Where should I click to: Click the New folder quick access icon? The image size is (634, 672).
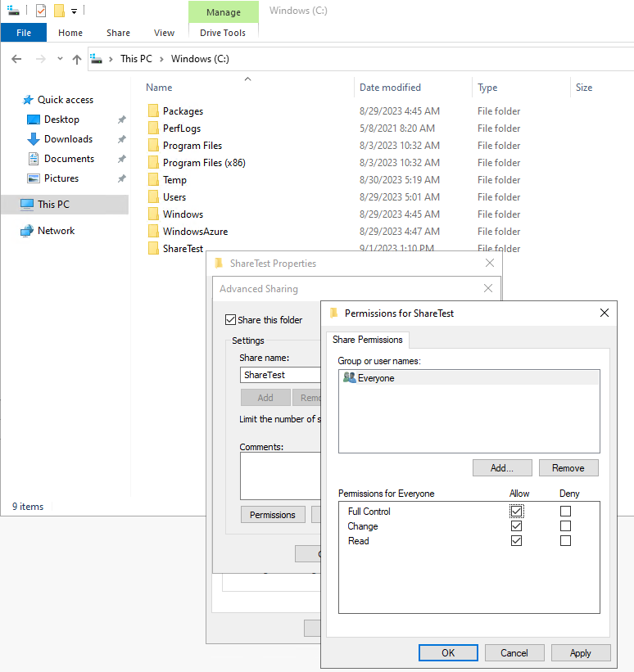[x=59, y=11]
